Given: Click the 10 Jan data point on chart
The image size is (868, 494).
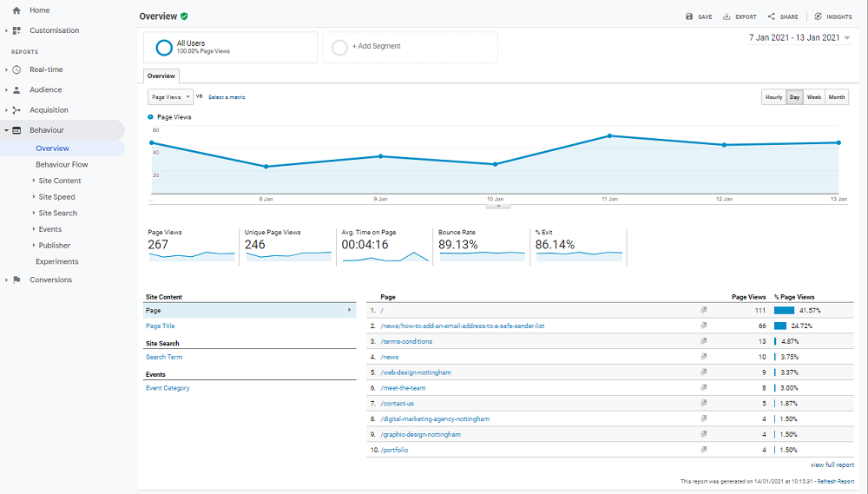Looking at the screenshot, I should (x=495, y=164).
